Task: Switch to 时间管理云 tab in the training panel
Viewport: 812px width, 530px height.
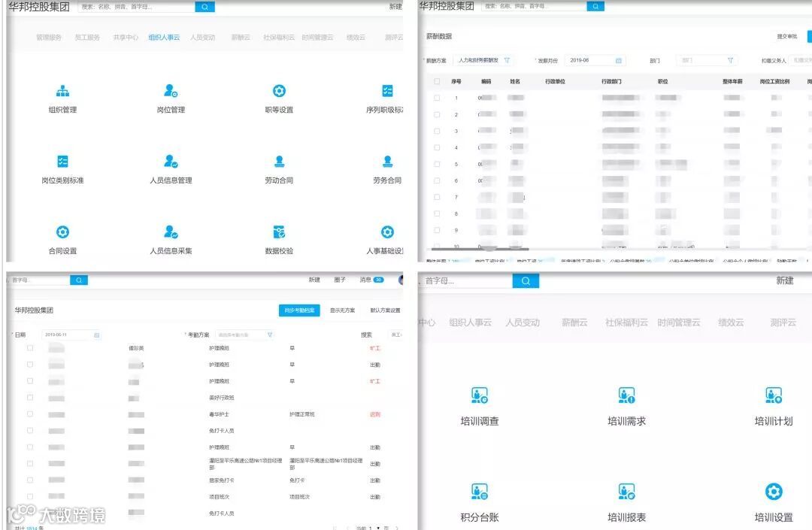Action: [x=678, y=323]
